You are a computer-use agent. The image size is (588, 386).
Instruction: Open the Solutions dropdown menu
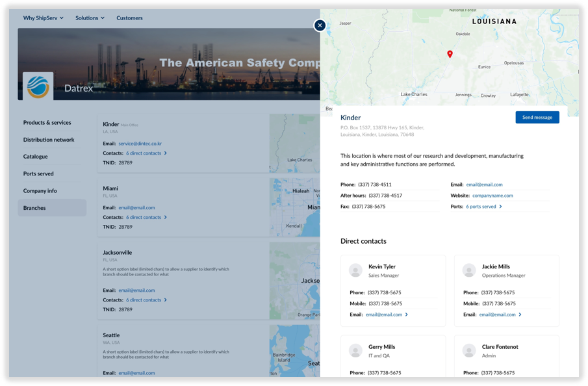90,18
